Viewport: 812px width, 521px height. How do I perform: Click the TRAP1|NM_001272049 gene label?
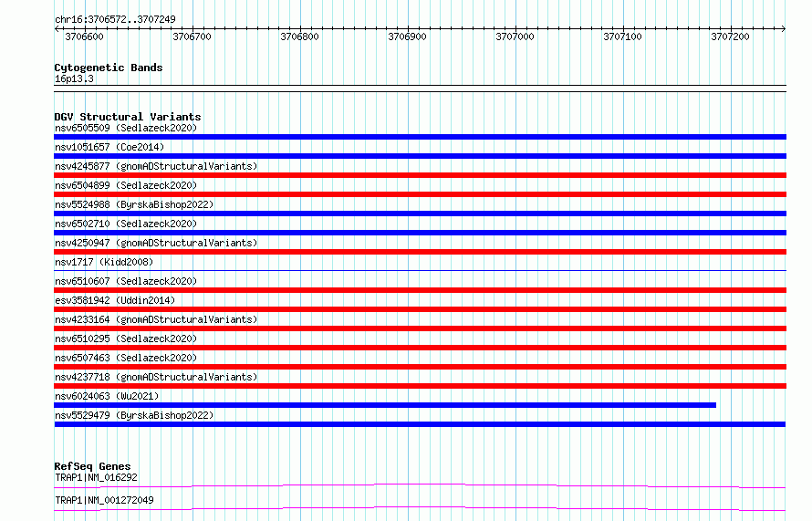pyautogui.click(x=104, y=500)
